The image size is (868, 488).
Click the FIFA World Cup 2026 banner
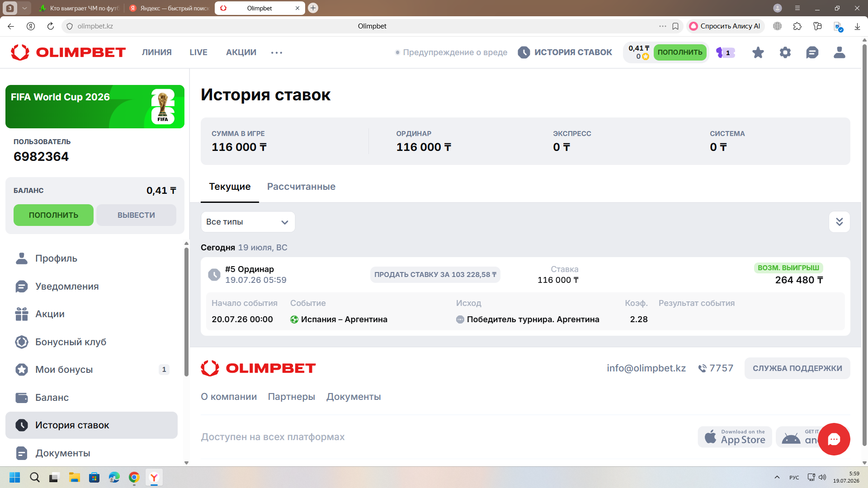(x=95, y=107)
